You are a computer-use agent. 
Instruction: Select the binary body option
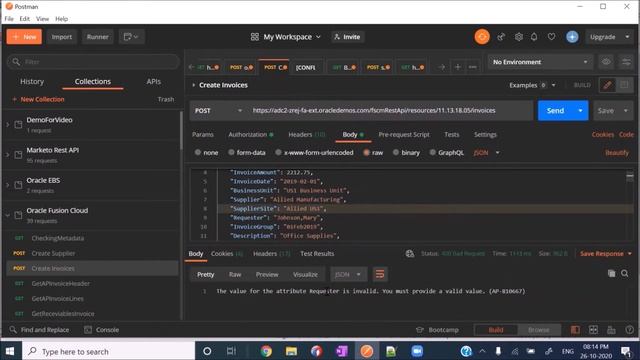[406, 153]
